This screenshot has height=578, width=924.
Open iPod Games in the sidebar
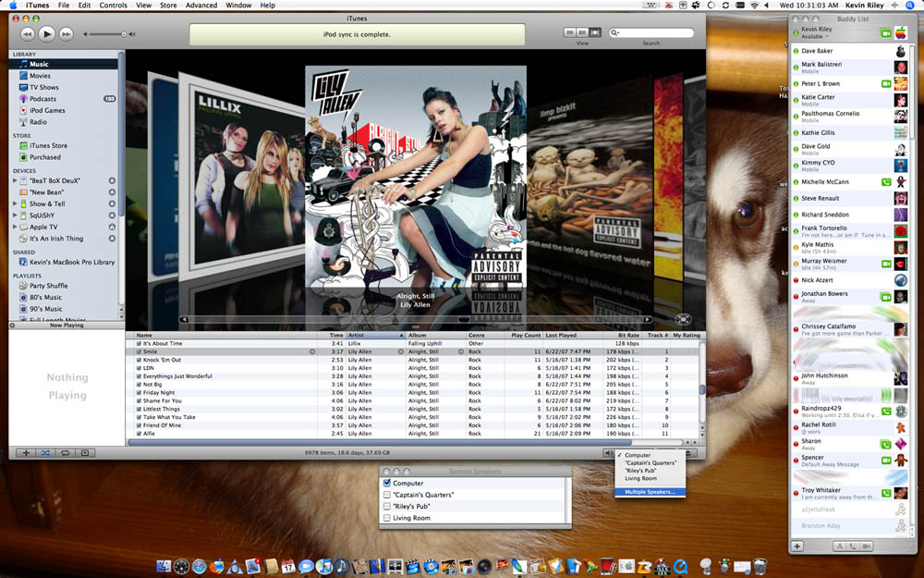pos(47,110)
